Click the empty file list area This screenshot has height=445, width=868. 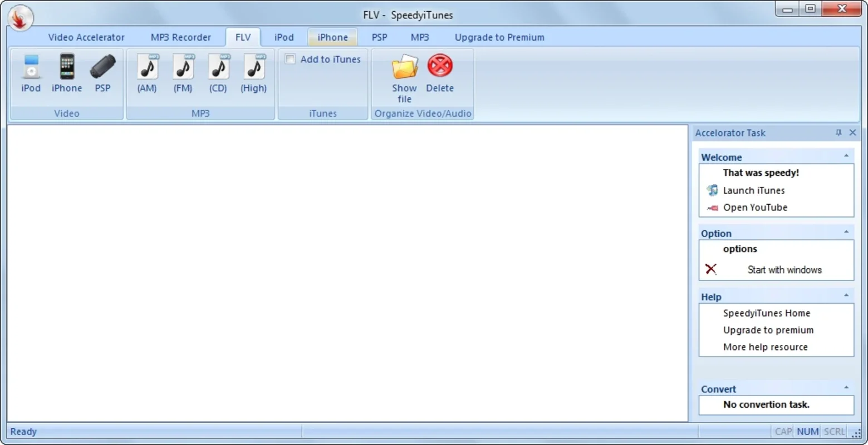[x=347, y=273]
